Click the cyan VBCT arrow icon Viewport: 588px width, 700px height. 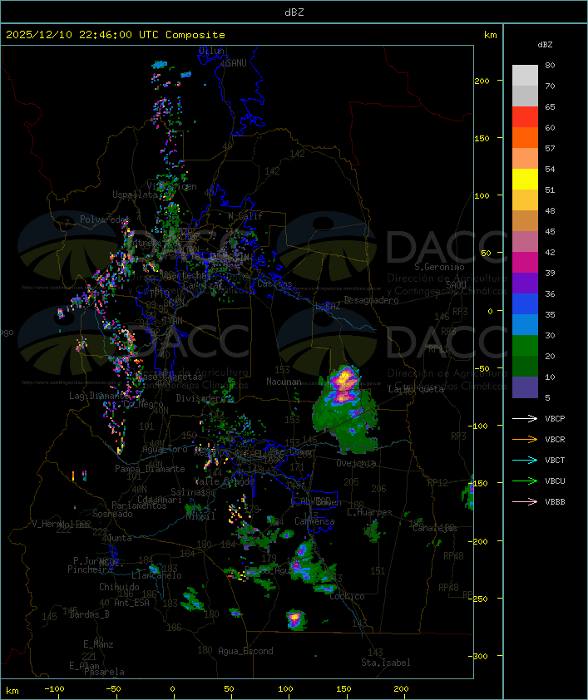click(525, 460)
